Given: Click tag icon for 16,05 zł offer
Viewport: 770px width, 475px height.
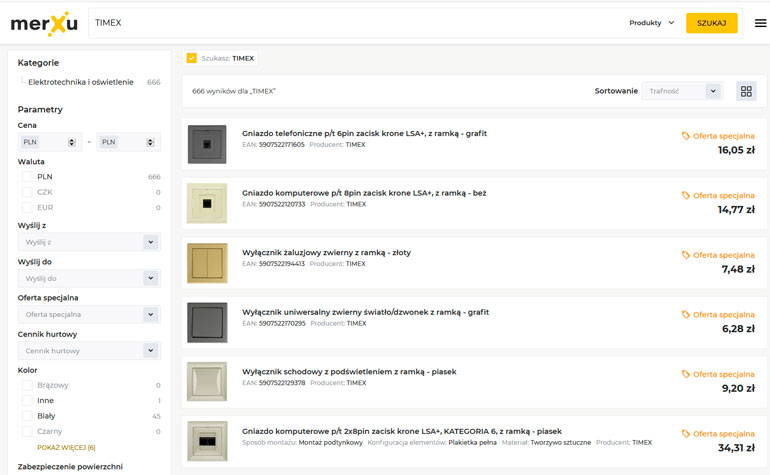Looking at the screenshot, I should tap(686, 136).
